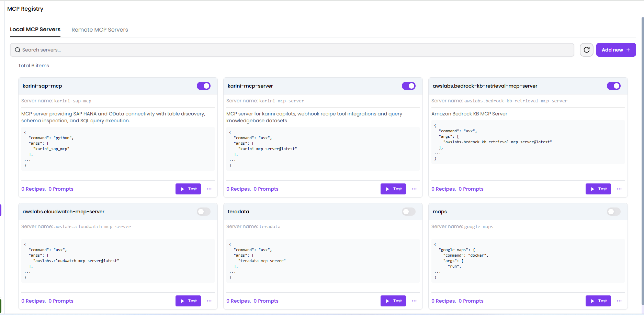Click inside the Search servers field
This screenshot has width=644, height=315.
coord(137,50)
